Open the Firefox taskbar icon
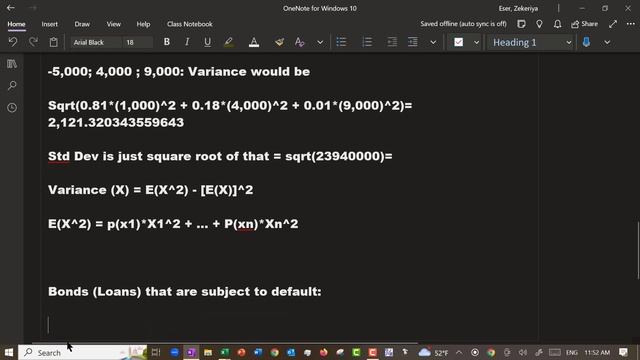 point(324,352)
